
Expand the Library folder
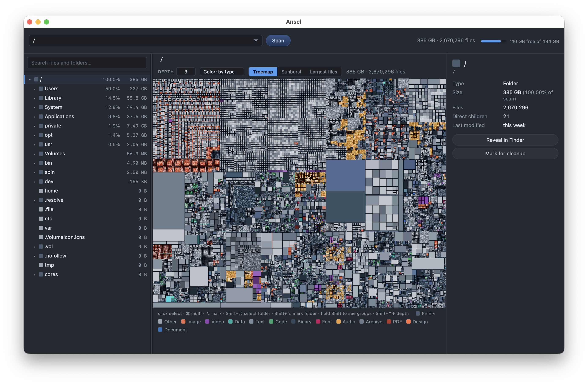click(35, 98)
